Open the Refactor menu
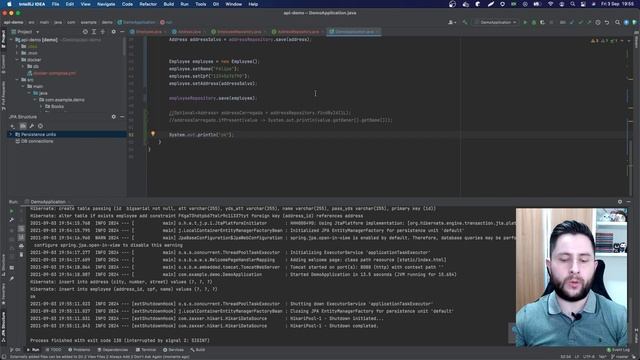640x360 pixels. point(148,4)
